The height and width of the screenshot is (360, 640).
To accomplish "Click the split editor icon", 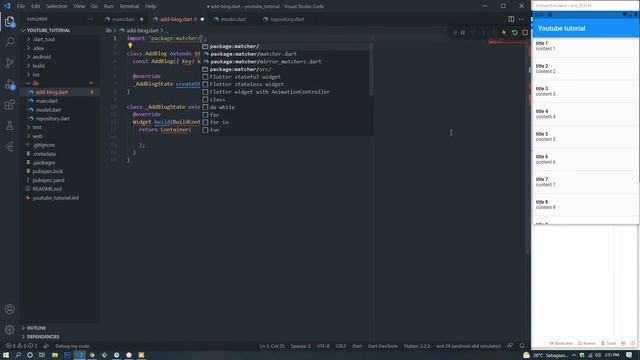I will pos(511,19).
